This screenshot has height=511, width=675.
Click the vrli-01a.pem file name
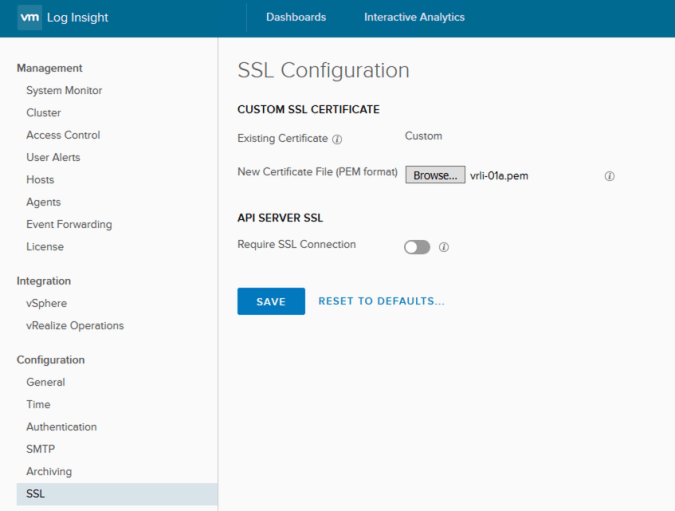(499, 176)
